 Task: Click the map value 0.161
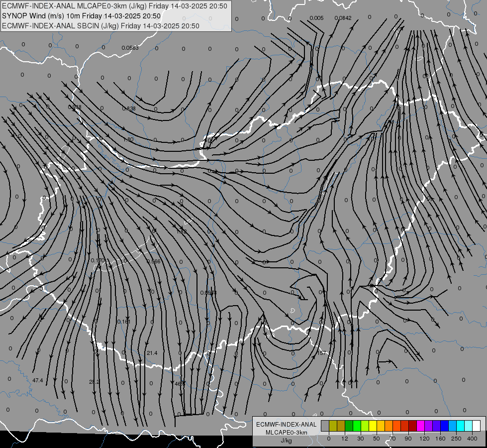pos(124,322)
